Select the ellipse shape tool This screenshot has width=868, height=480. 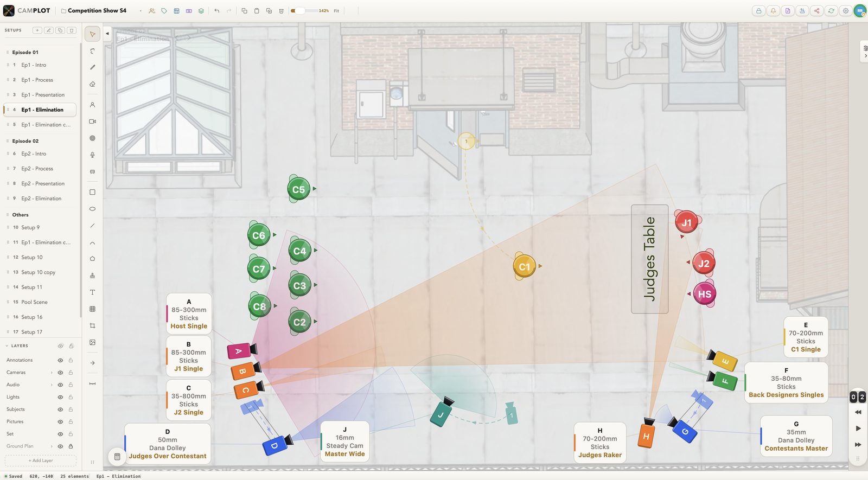[92, 209]
